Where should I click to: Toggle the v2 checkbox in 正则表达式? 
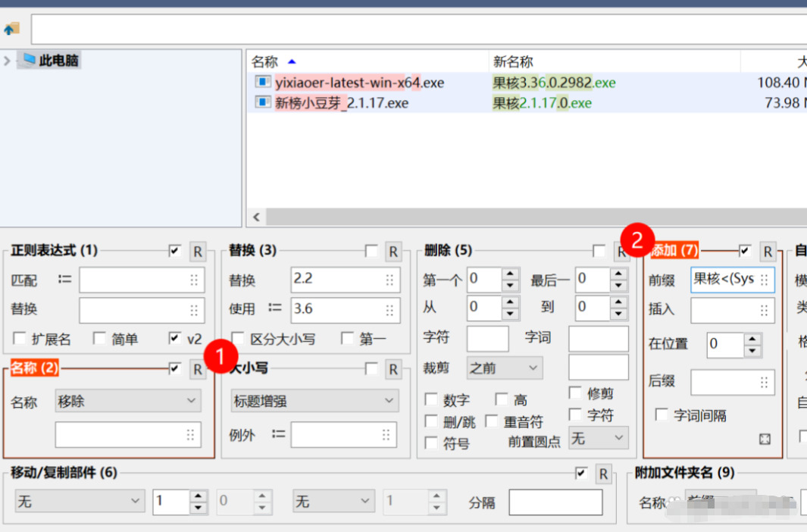pos(175,338)
